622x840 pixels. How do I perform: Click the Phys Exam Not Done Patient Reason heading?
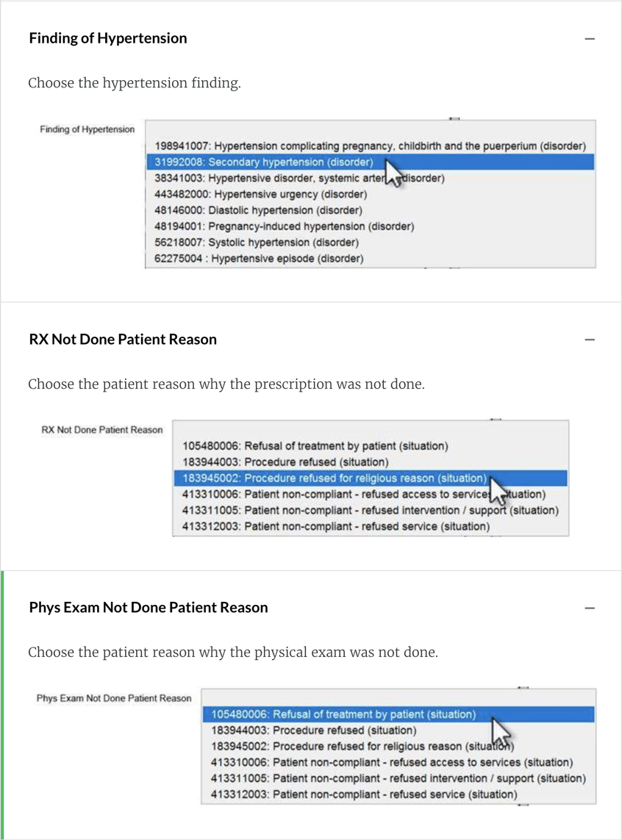click(x=149, y=608)
